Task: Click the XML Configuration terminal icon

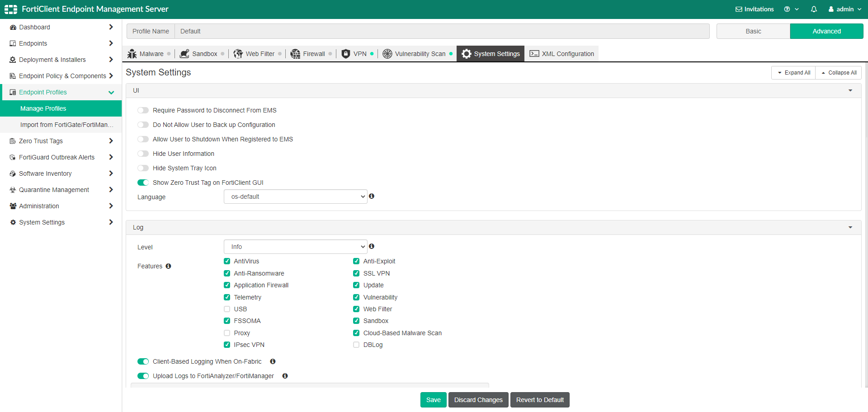Action: click(x=534, y=54)
